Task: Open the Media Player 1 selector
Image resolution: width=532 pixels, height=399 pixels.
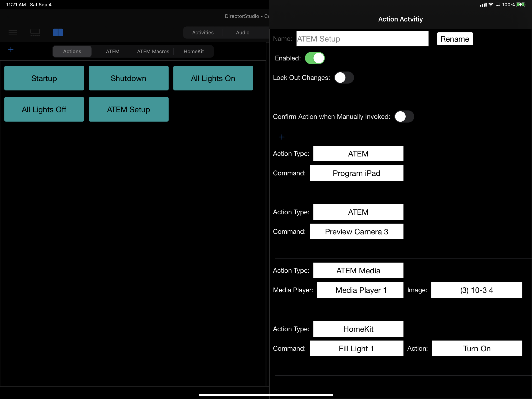Action: 360,290
